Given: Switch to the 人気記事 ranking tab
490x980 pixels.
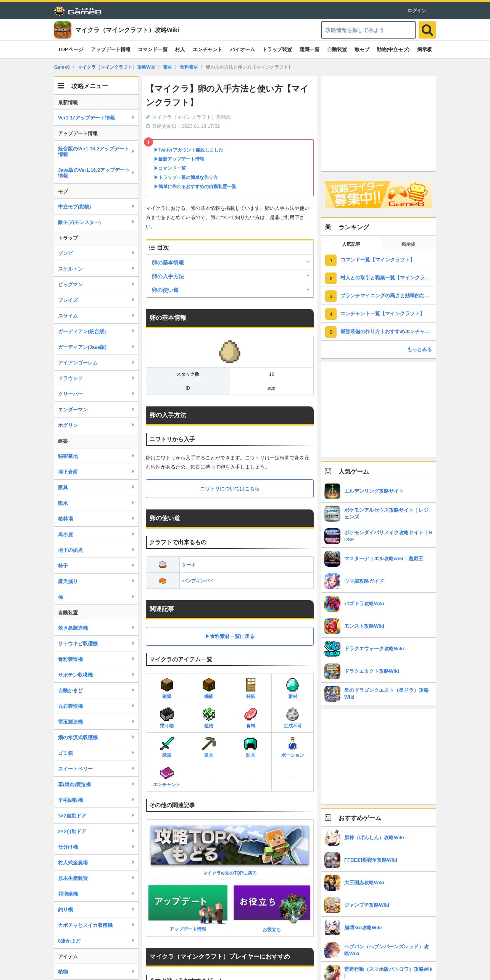Looking at the screenshot, I should pyautogui.click(x=351, y=244).
